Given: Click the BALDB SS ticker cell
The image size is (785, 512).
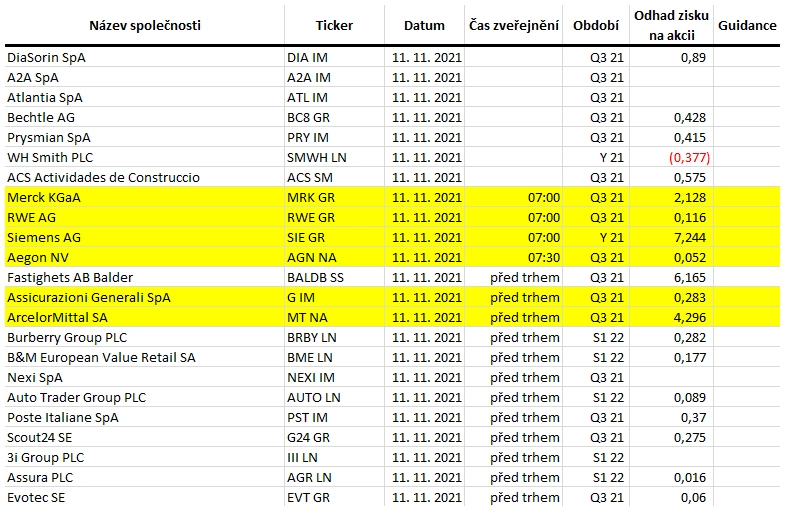Looking at the screenshot, I should coord(334,278).
